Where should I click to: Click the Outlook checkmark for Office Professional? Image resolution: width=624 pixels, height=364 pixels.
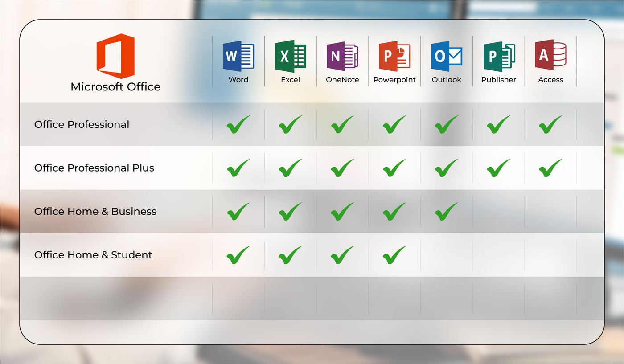(x=447, y=125)
